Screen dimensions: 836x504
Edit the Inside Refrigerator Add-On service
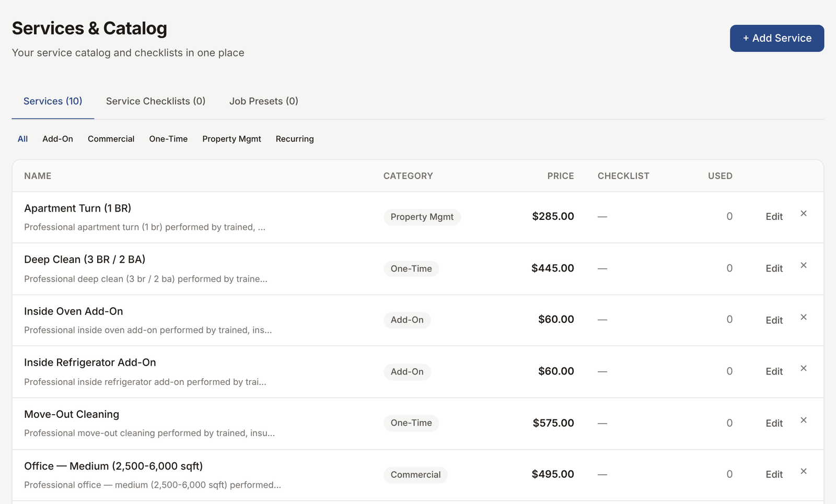click(x=774, y=371)
